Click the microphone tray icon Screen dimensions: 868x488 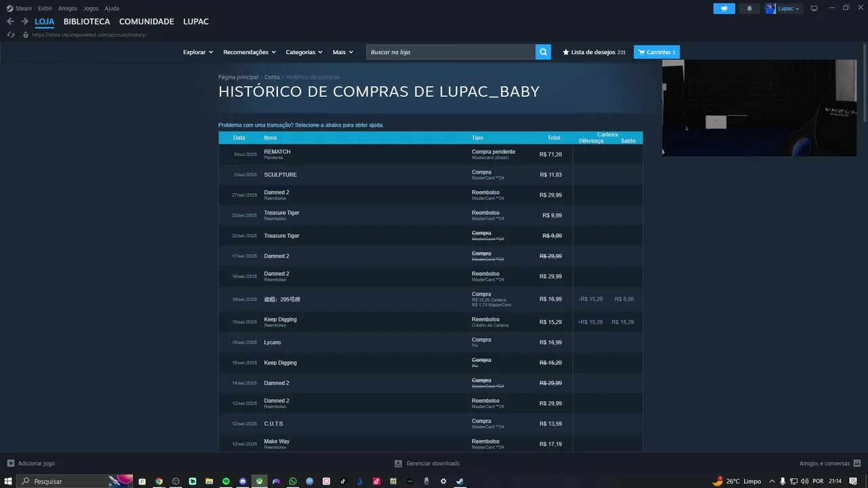(x=783, y=481)
